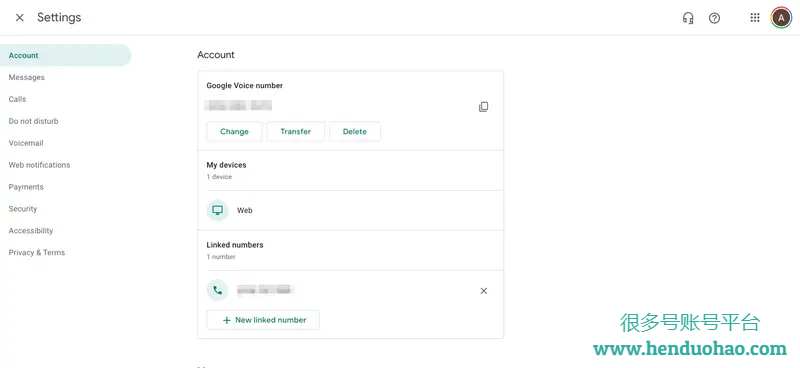Delete the Google Voice number
800x368 pixels.
tap(355, 131)
